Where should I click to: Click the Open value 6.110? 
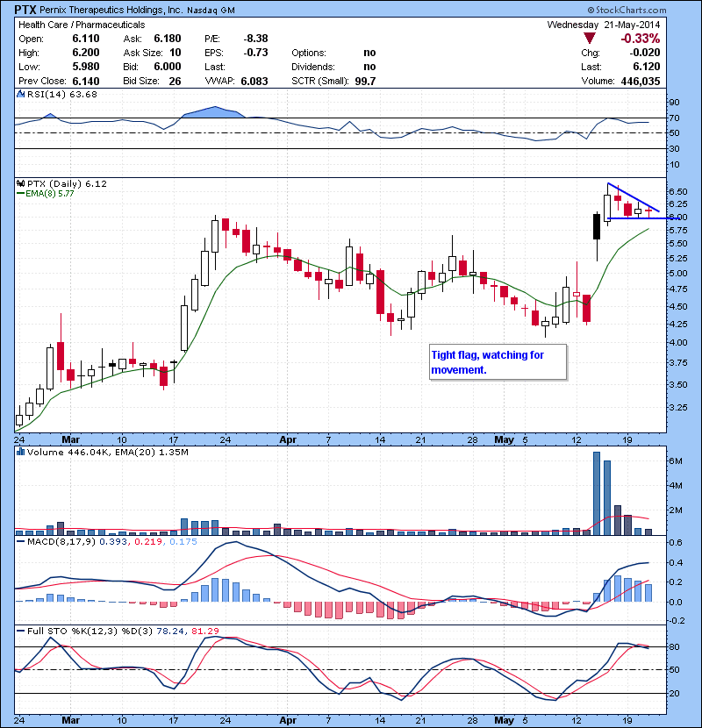coord(86,39)
